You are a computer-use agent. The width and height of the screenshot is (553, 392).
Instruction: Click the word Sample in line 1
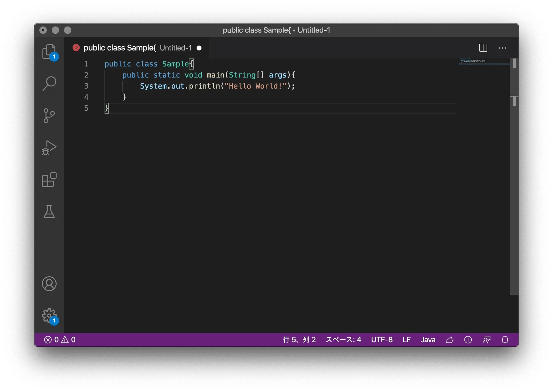point(176,64)
